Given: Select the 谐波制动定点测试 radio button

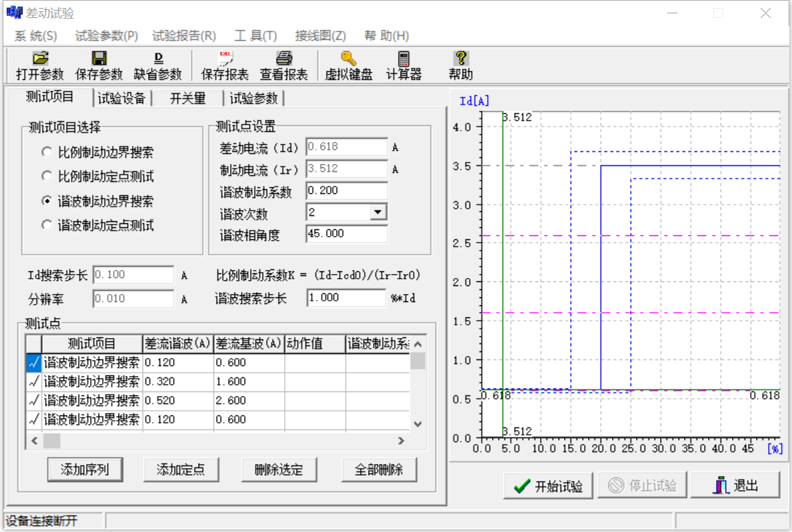Looking at the screenshot, I should coord(46,224).
